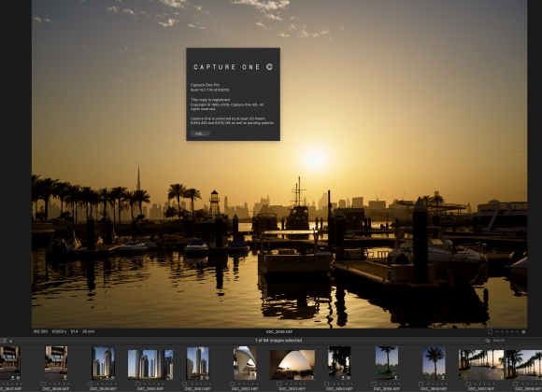Click into the browser Search field
The height and width of the screenshot is (392, 542).
(515, 341)
